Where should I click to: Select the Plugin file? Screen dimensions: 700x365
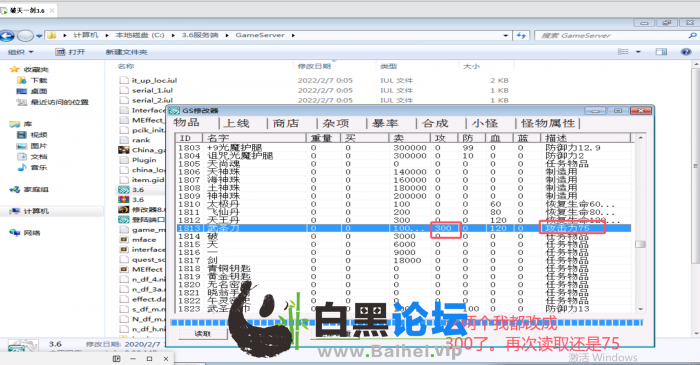tap(144, 160)
